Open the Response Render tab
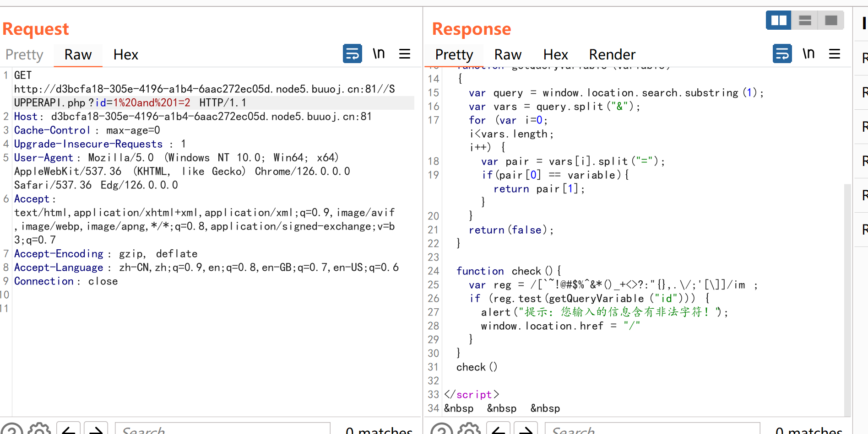This screenshot has width=868, height=434. [612, 55]
